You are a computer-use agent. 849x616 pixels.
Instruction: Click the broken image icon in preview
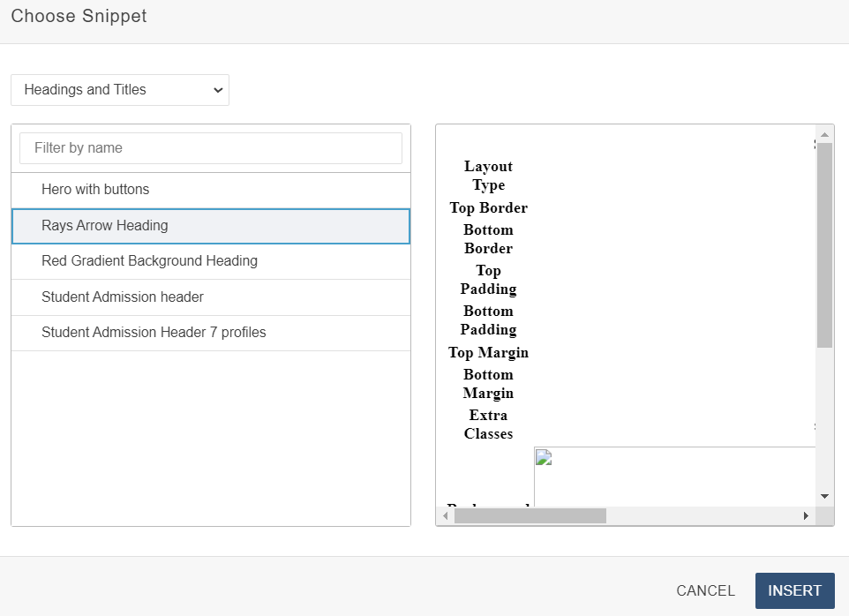(x=544, y=457)
